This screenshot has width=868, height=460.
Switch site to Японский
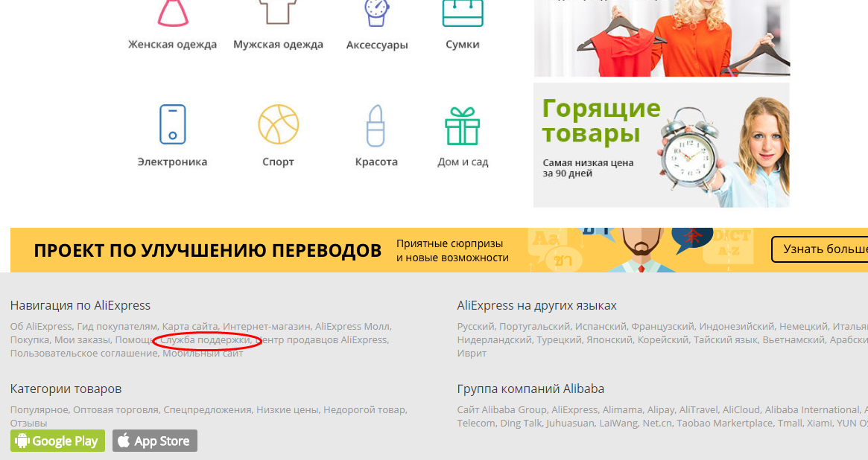[609, 339]
